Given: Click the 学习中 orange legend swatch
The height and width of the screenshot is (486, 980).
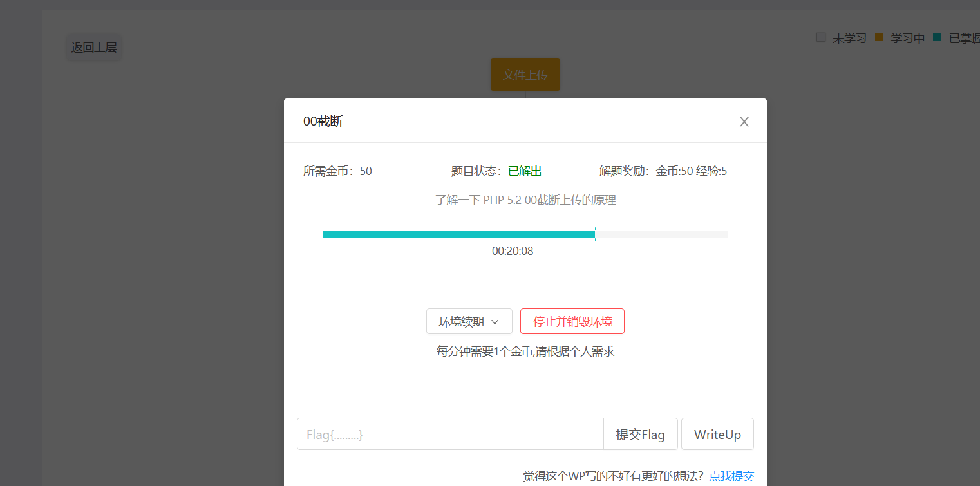Looking at the screenshot, I should coord(879,38).
